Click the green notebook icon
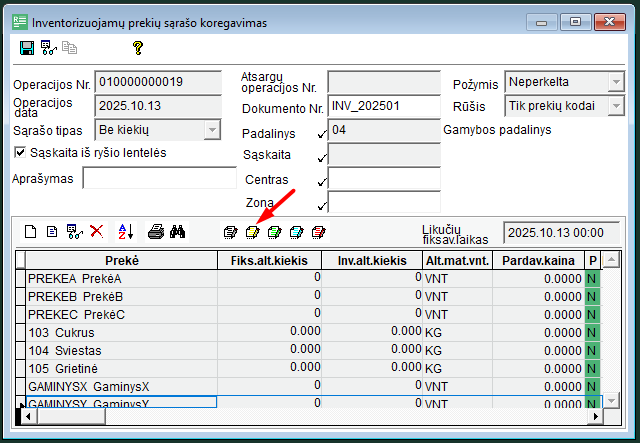This screenshot has height=443, width=640. 274,232
